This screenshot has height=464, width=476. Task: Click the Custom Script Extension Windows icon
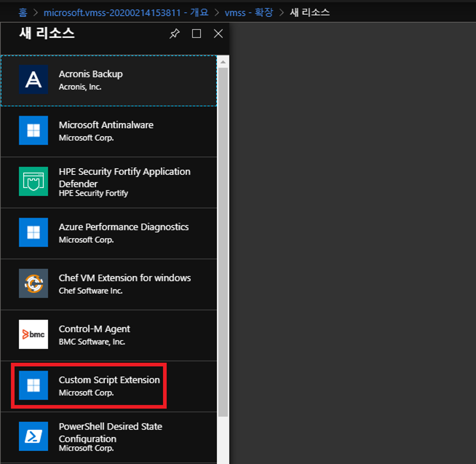coord(33,385)
